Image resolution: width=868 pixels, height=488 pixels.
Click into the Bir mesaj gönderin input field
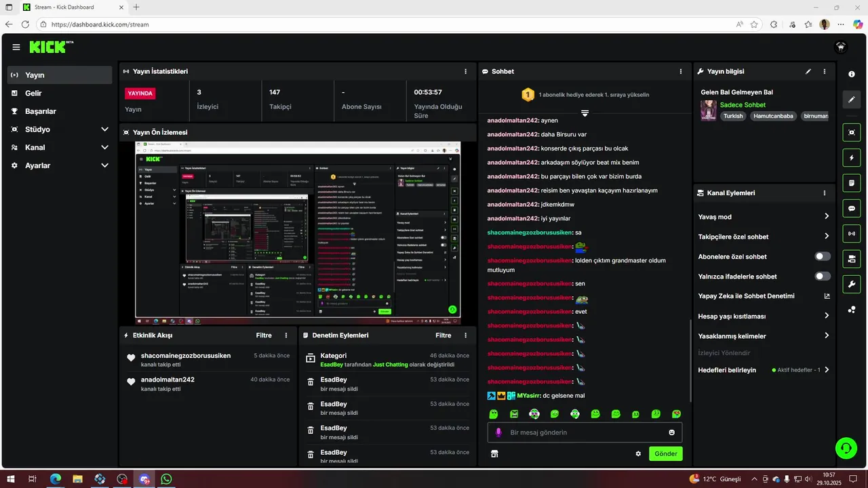[x=585, y=432]
